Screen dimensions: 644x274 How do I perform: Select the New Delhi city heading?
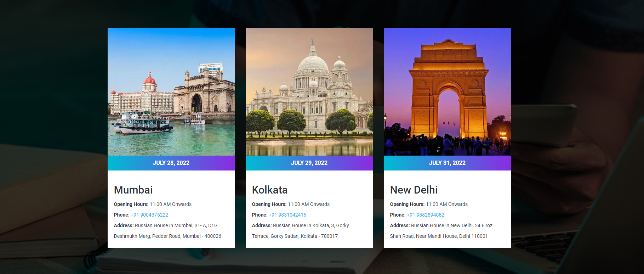tap(414, 190)
